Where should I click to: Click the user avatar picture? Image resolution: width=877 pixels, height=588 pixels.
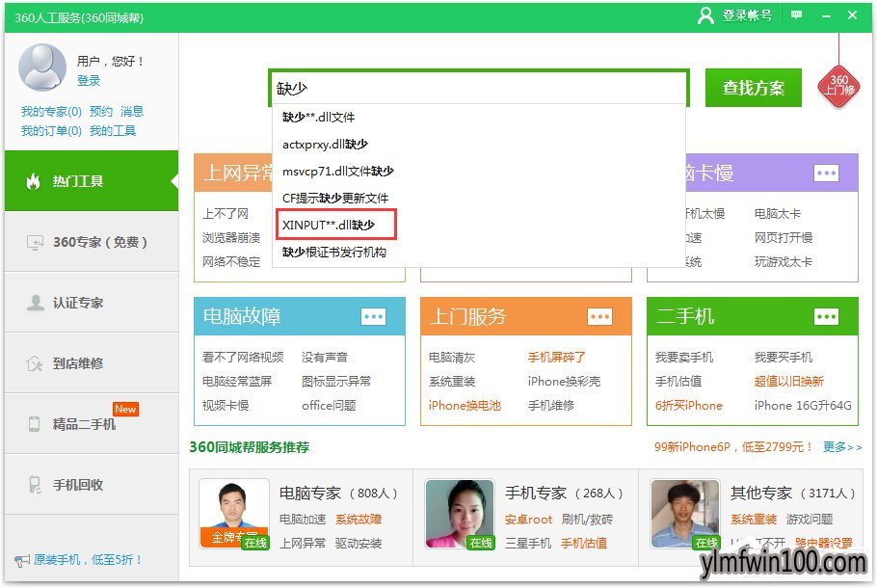pyautogui.click(x=42, y=67)
